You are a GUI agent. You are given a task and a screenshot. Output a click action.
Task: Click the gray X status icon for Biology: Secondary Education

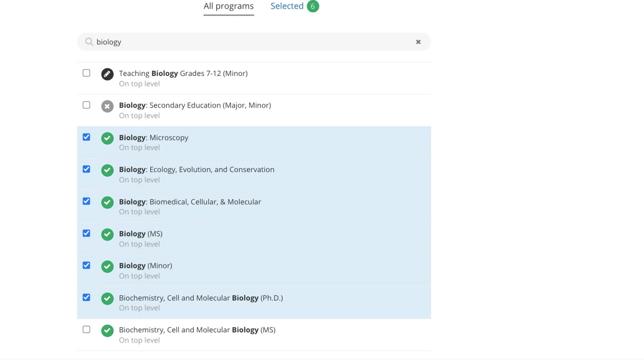point(107,106)
